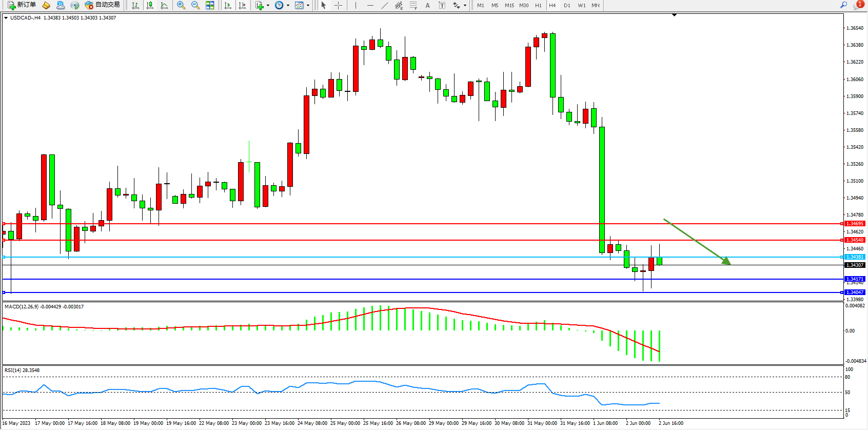This screenshot has width=868, height=430.
Task: Switch chart to bar chart mode
Action: point(135,5)
